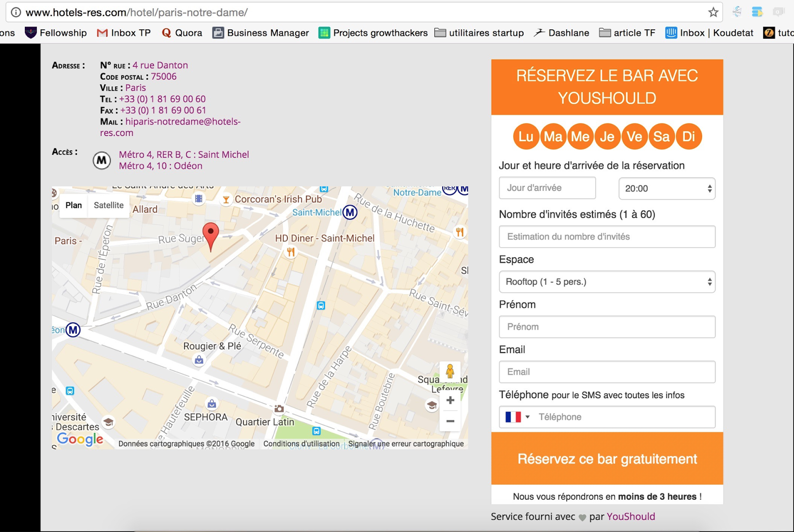
Task: Click the Université Descartes school icon
Action: click(x=108, y=422)
